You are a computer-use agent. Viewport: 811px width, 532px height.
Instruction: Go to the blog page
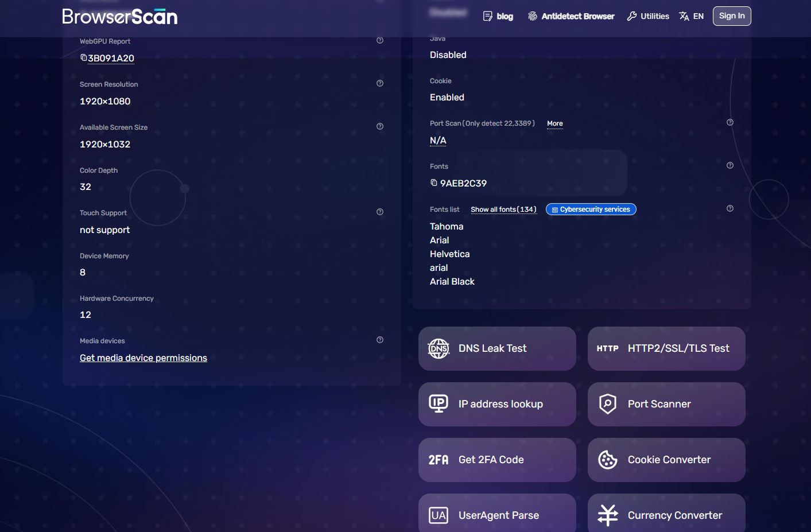(x=498, y=16)
